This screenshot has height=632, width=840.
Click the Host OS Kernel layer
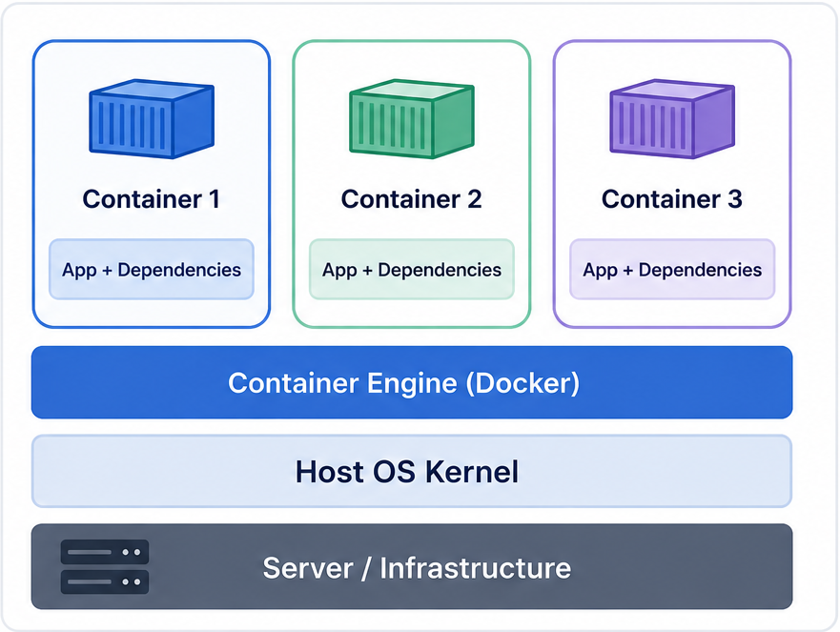pyautogui.click(x=412, y=471)
